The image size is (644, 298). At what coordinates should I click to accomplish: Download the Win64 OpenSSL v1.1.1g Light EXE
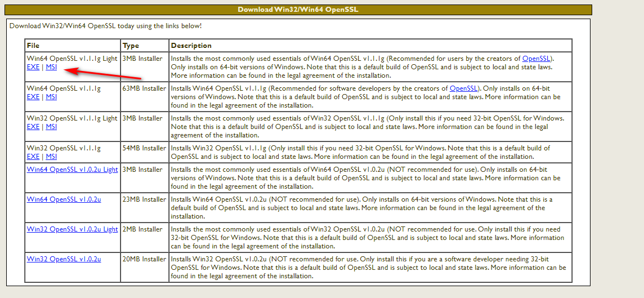tap(33, 68)
